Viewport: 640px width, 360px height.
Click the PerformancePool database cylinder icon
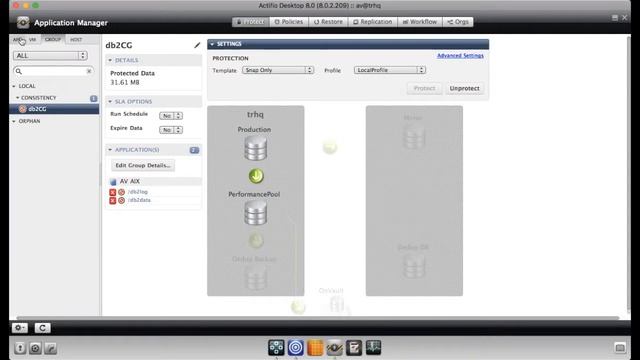coord(256,213)
